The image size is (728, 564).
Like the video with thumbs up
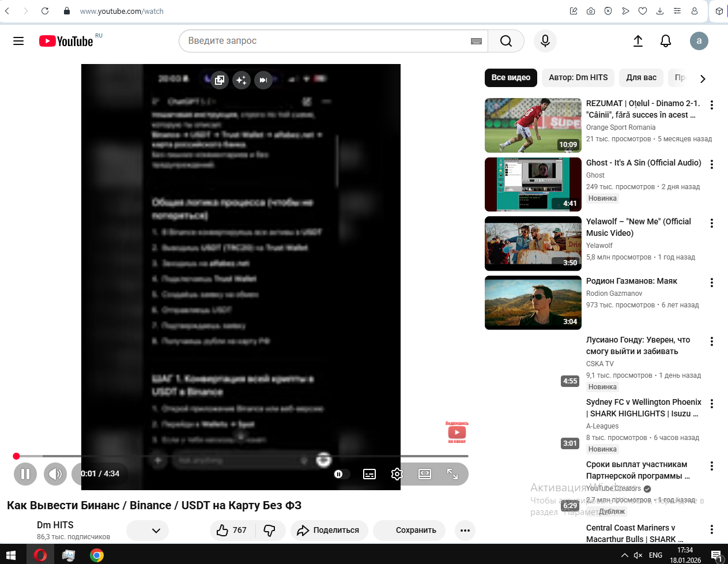(x=231, y=531)
